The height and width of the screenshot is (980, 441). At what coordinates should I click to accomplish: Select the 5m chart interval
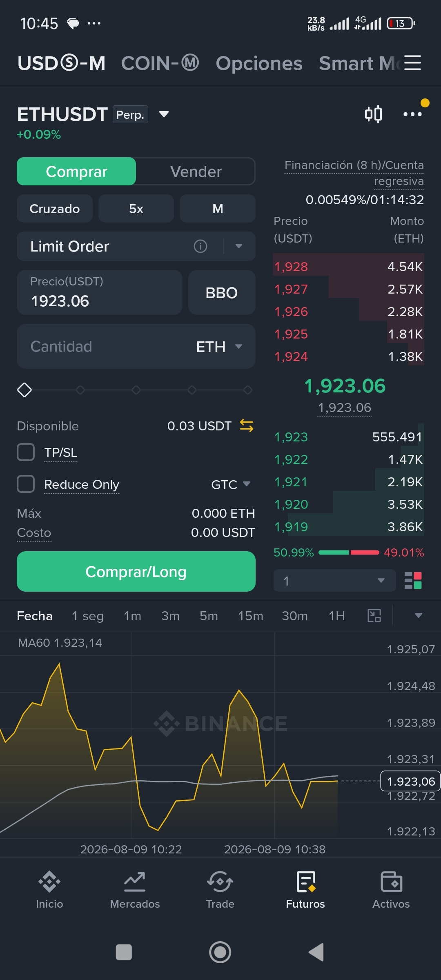click(x=209, y=616)
